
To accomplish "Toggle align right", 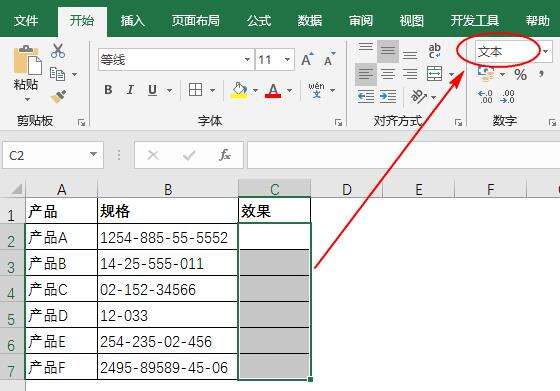I will click(x=410, y=74).
